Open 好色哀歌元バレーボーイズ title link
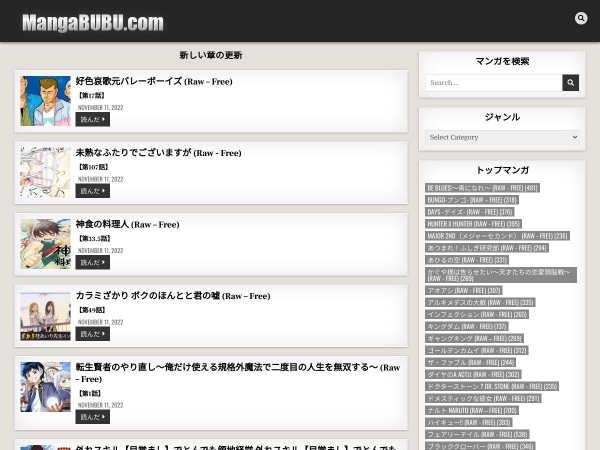This screenshot has width=600, height=450. pyautogui.click(x=154, y=81)
